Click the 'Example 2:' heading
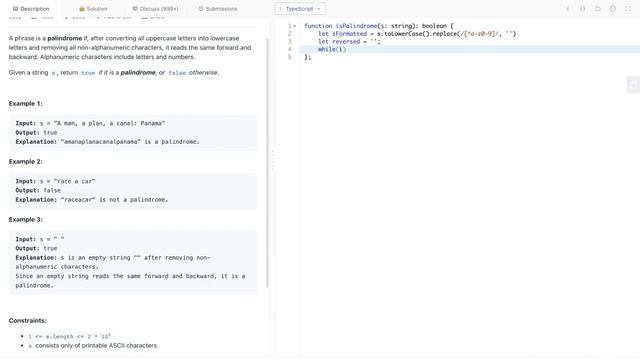Screen dimensions: 640x360 25,162
